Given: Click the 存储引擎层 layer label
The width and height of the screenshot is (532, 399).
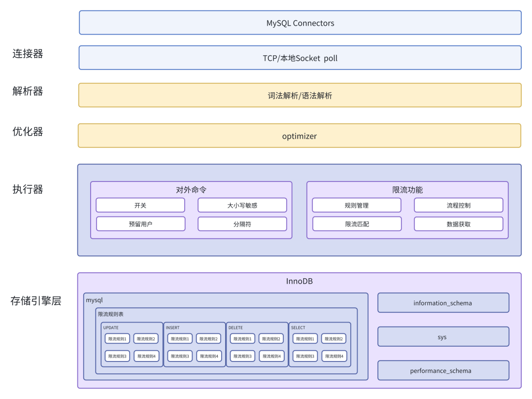Looking at the screenshot, I should click(x=35, y=300).
